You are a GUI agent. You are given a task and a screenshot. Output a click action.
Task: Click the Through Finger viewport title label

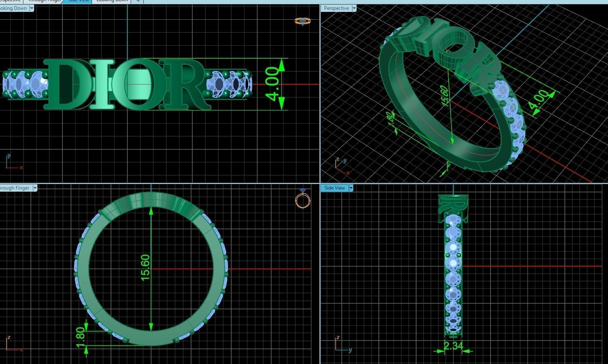coord(15,188)
